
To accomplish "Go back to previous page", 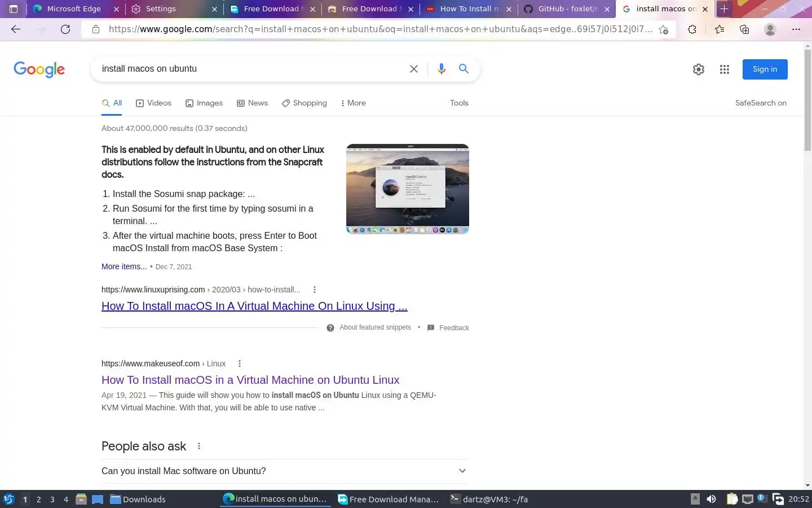I will (16, 29).
